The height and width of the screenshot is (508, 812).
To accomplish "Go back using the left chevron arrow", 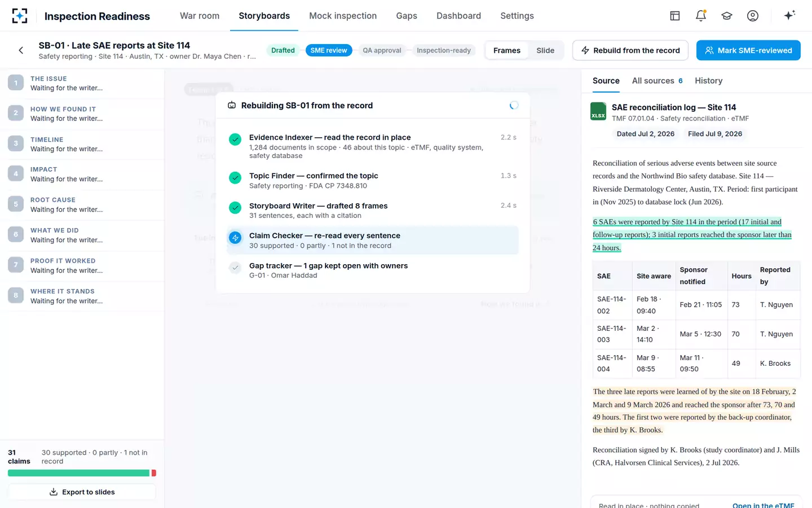I will (21, 50).
